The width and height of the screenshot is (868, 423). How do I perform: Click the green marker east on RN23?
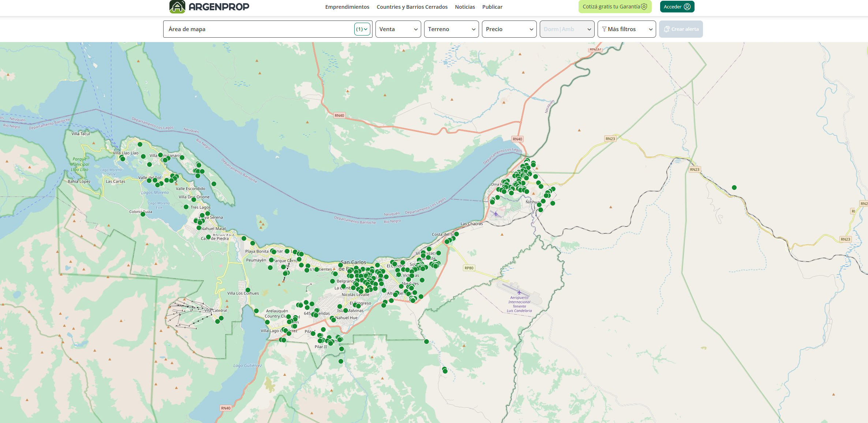(x=734, y=188)
